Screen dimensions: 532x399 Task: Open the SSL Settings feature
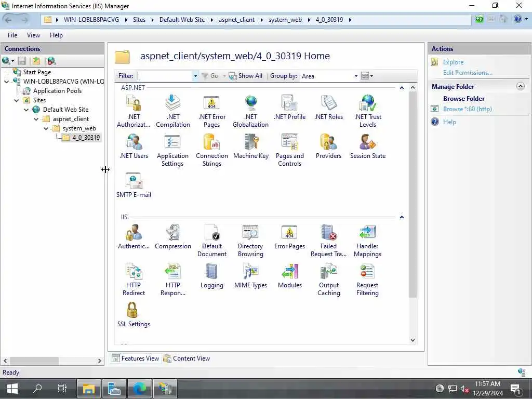(134, 315)
